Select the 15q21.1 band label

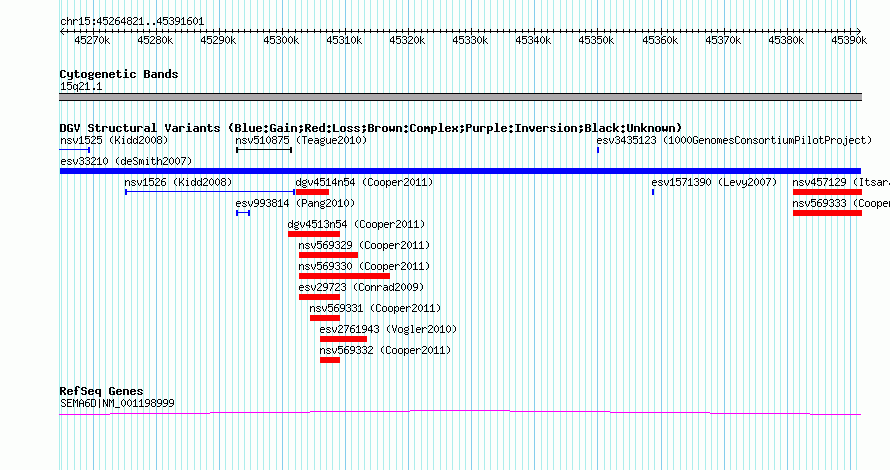coord(81,86)
